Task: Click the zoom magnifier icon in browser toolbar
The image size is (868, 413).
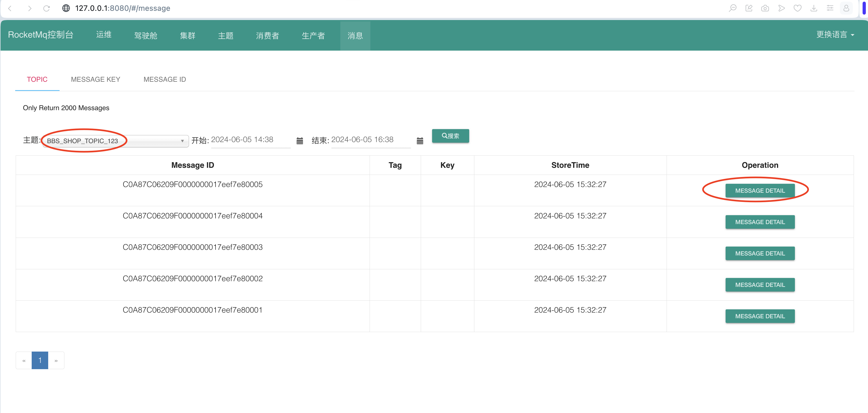Action: tap(733, 8)
